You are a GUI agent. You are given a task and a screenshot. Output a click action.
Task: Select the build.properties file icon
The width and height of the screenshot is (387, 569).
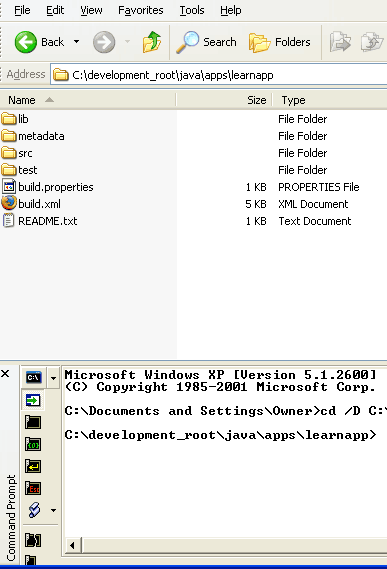(x=9, y=187)
